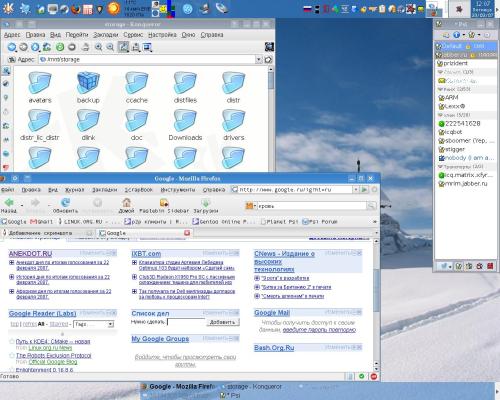Zoom in on Konqueror icons
The height and width of the screenshot is (400, 500).
pos(98,47)
